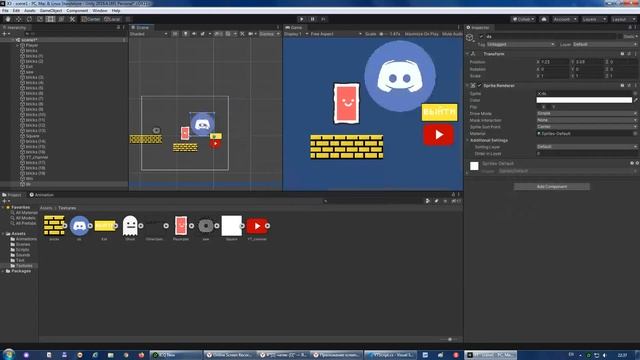
Task: Toggle scene lighting bulb icon
Action: 185,34
